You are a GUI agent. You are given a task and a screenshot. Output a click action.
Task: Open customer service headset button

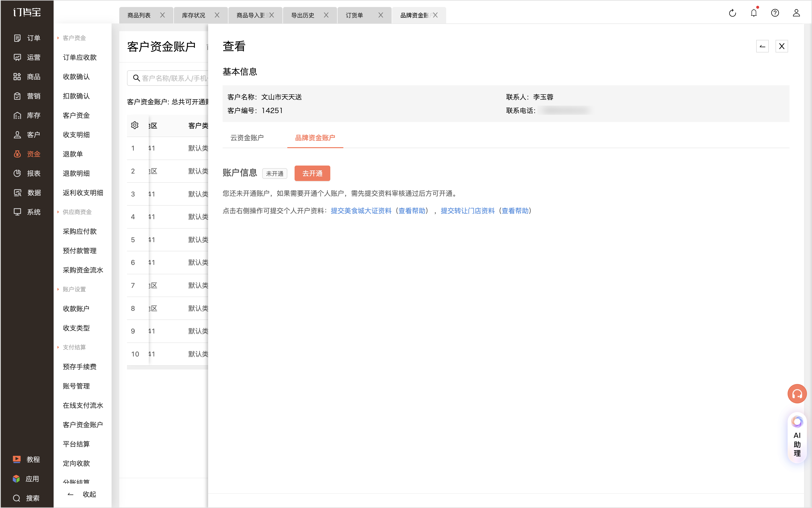coord(797,393)
